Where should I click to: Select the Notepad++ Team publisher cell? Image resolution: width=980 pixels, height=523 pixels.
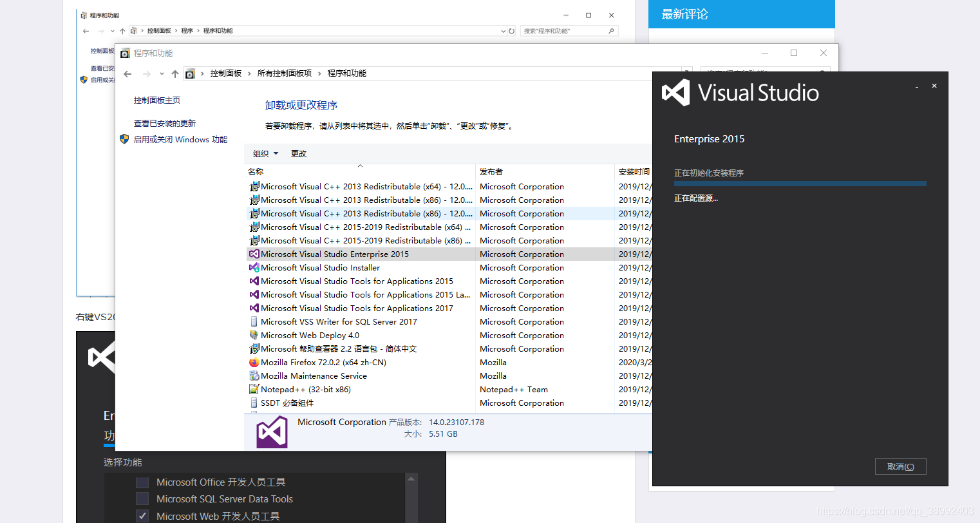click(x=514, y=389)
